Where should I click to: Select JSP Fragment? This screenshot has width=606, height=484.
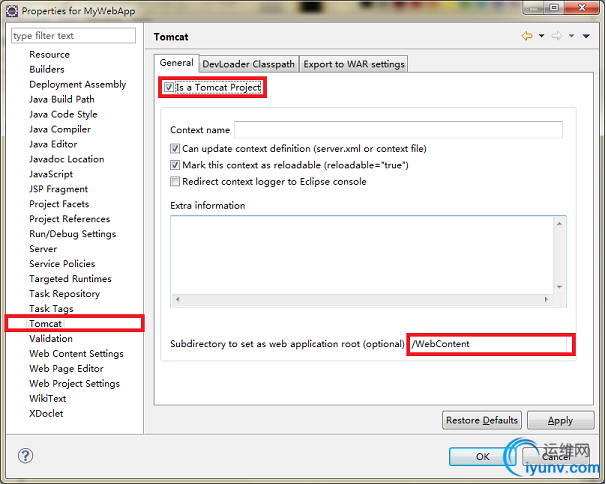tap(58, 189)
